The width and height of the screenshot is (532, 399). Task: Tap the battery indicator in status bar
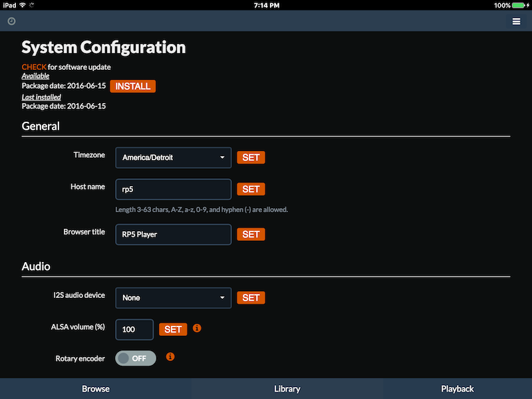tap(518, 5)
